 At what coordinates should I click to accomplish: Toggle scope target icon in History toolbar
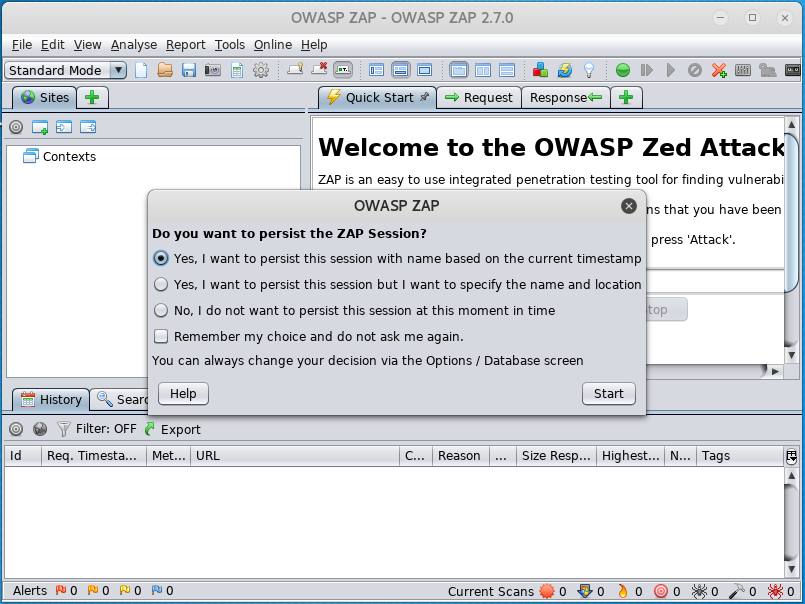pos(16,429)
